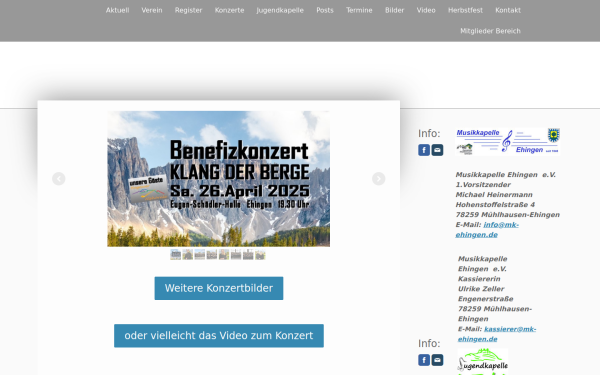Click mail icon beside Jugendkapelle logo
Screen dimensions: 600x375
click(x=437, y=360)
